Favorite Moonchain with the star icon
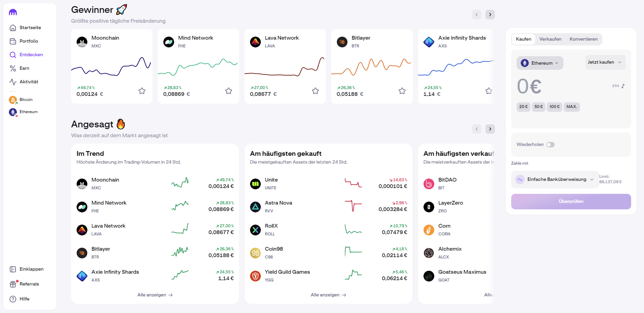 [x=142, y=91]
